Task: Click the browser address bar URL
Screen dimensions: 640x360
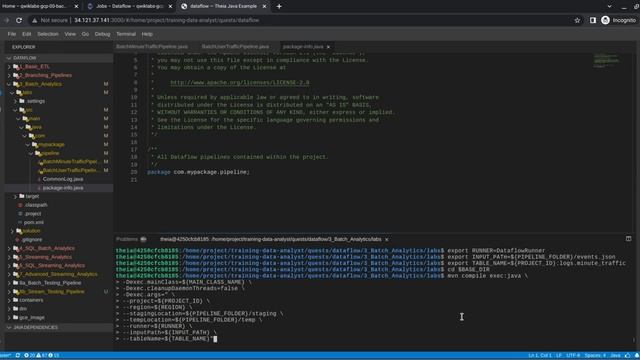Action: [x=166, y=20]
